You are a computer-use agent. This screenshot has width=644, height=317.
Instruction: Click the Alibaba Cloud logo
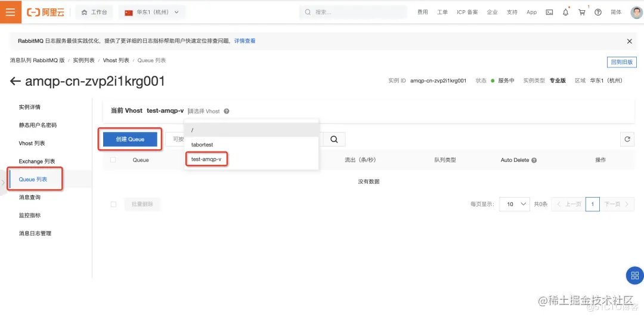tap(46, 13)
